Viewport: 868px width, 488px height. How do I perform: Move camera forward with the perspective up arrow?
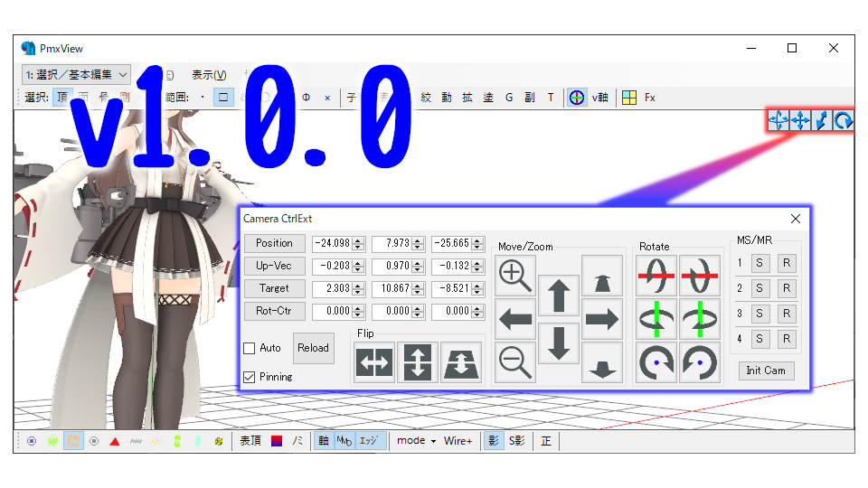pyautogui.click(x=602, y=276)
